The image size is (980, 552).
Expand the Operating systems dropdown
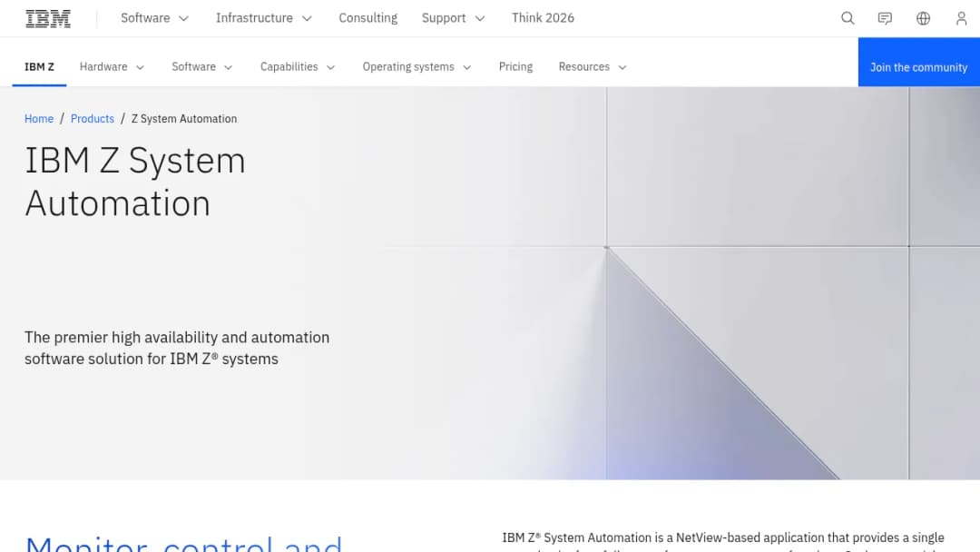[416, 67]
